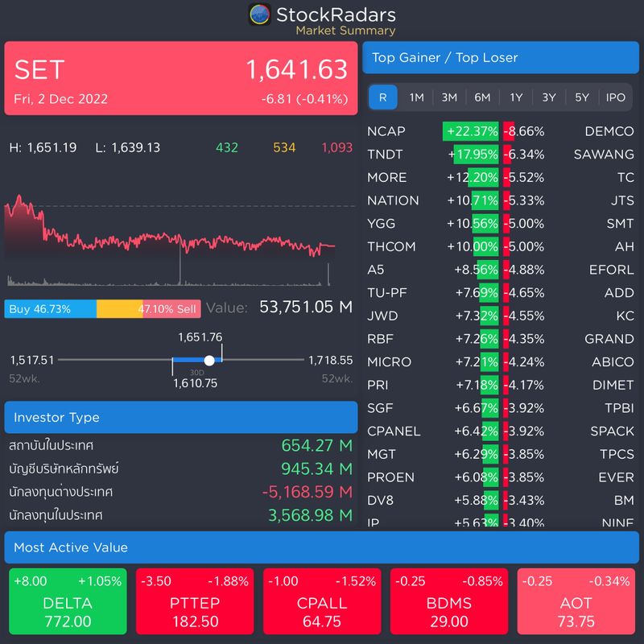The image size is (644, 644).
Task: Select the IPO tab
Action: point(616,97)
